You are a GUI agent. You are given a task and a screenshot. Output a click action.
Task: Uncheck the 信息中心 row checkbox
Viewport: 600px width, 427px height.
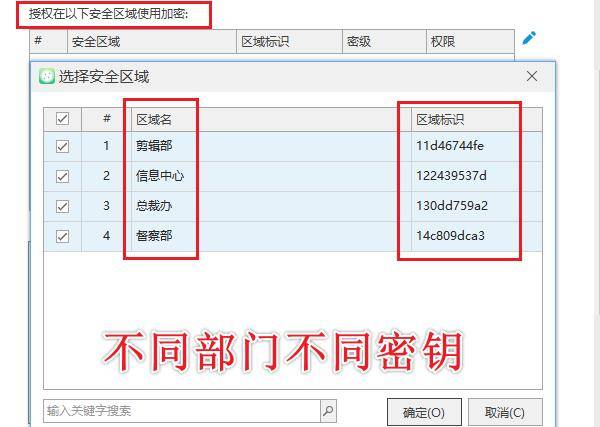(63, 176)
